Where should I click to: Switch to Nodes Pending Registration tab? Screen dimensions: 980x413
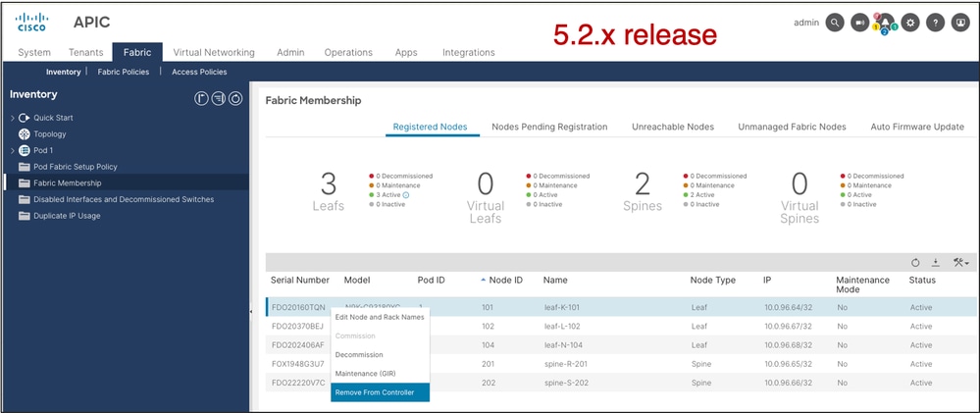click(549, 127)
